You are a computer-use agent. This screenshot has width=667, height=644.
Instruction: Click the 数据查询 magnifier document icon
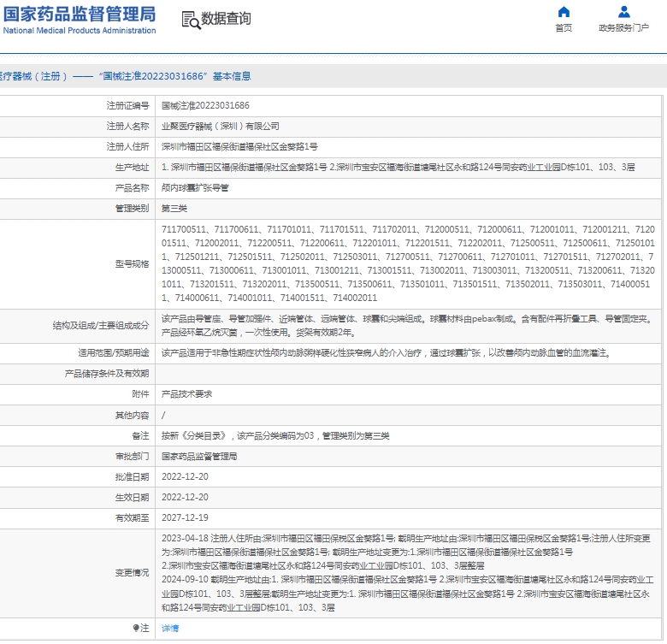[191, 20]
